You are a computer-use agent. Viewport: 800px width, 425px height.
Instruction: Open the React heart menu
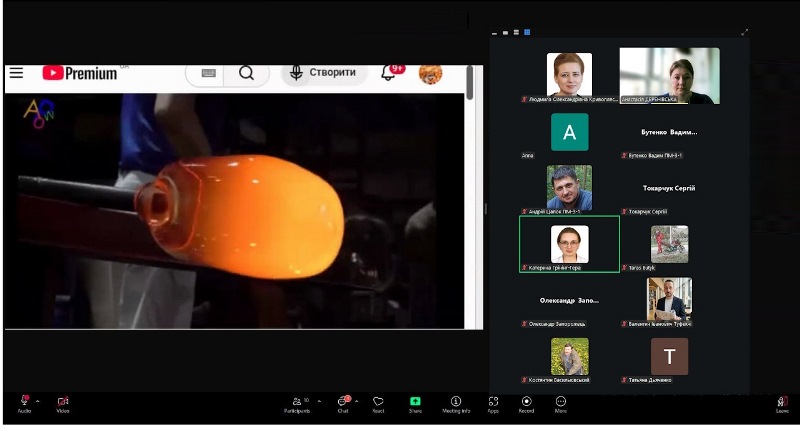pos(378,403)
